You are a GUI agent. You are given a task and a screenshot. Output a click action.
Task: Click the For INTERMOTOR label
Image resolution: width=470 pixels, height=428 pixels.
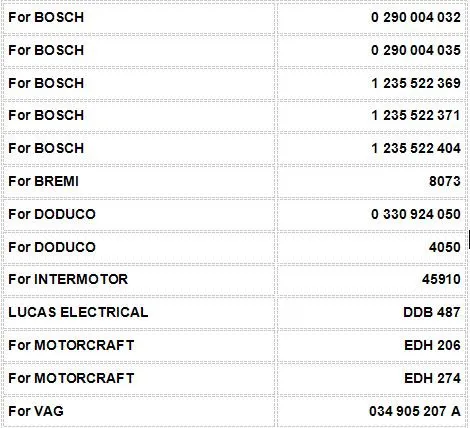click(x=68, y=279)
